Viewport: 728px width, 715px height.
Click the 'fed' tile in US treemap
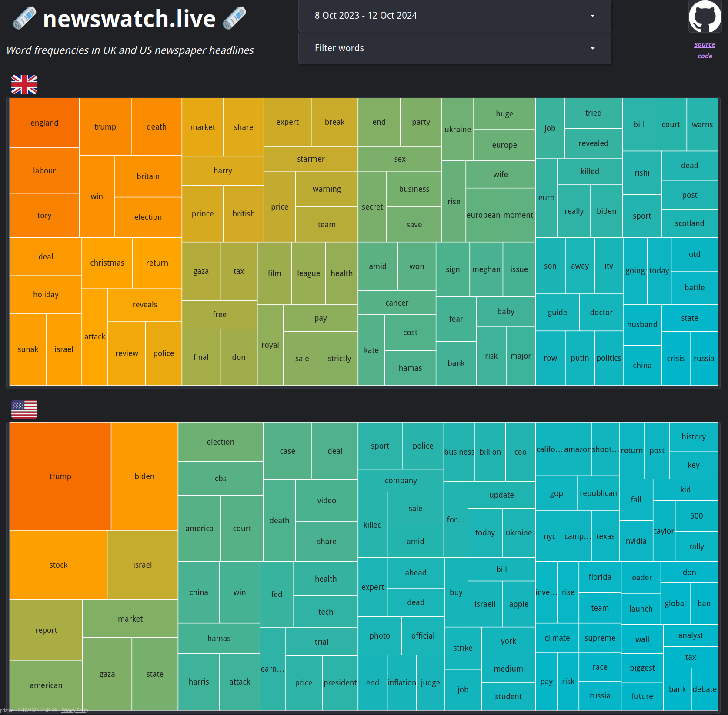pyautogui.click(x=277, y=595)
